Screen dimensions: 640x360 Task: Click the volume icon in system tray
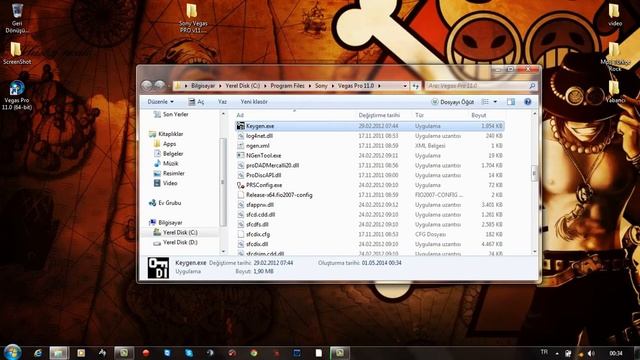click(591, 353)
